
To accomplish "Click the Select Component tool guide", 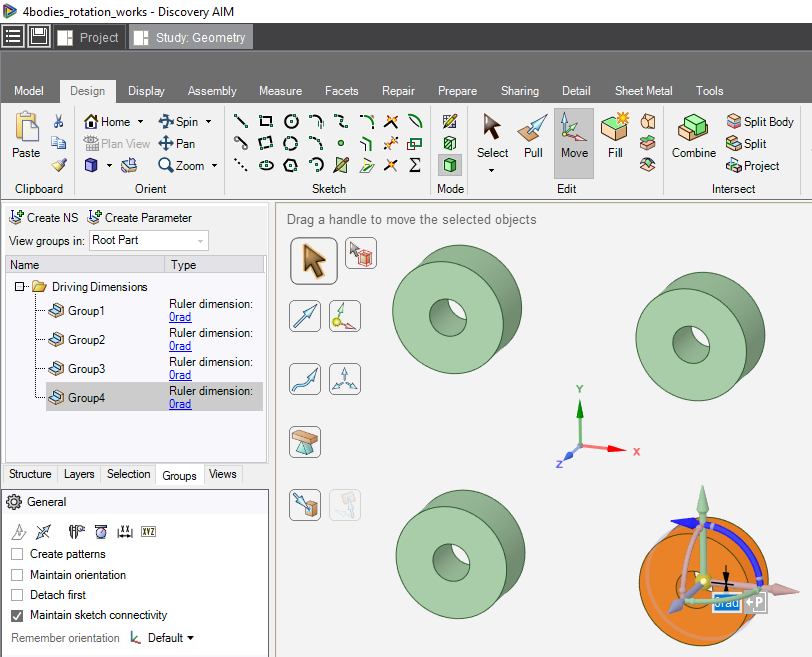I will pos(360,253).
